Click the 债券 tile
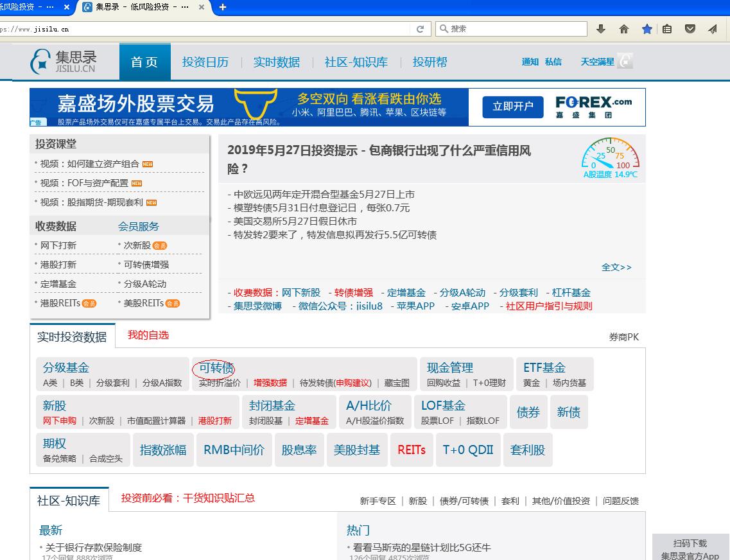This screenshot has height=560, width=730. click(528, 412)
